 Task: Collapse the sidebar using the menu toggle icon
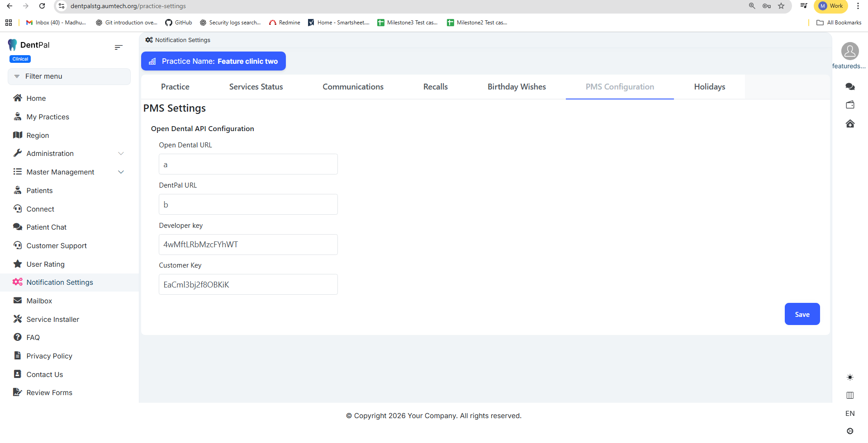coord(119,47)
